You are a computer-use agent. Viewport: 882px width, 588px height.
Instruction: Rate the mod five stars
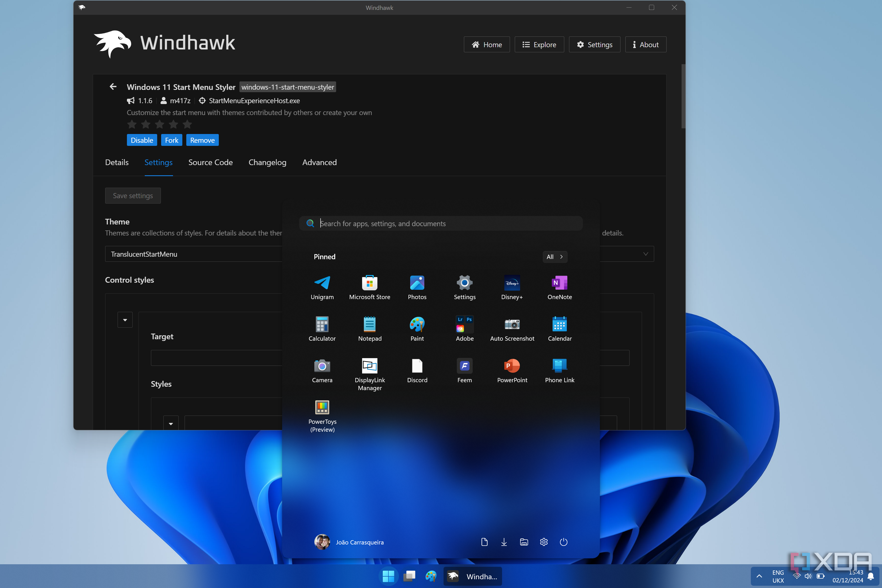[187, 124]
